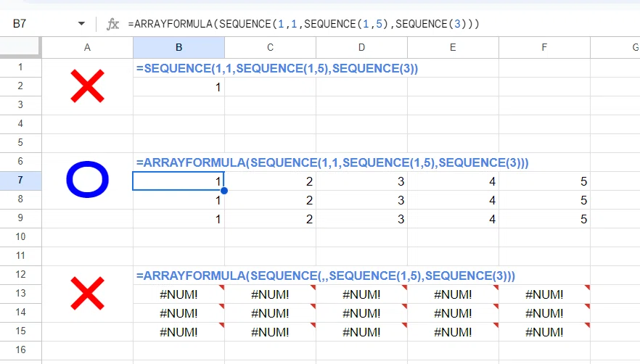Select row 16 header
This screenshot has height=364, width=640.
20,349
